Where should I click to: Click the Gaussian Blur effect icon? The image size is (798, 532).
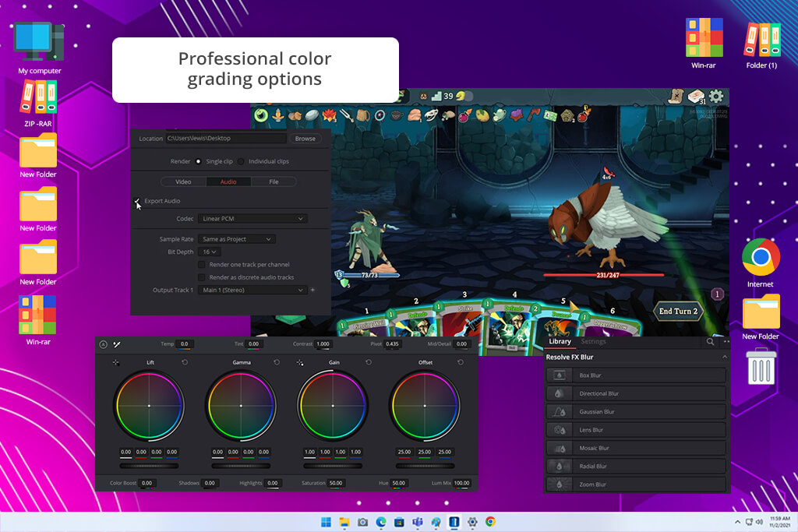tap(560, 412)
